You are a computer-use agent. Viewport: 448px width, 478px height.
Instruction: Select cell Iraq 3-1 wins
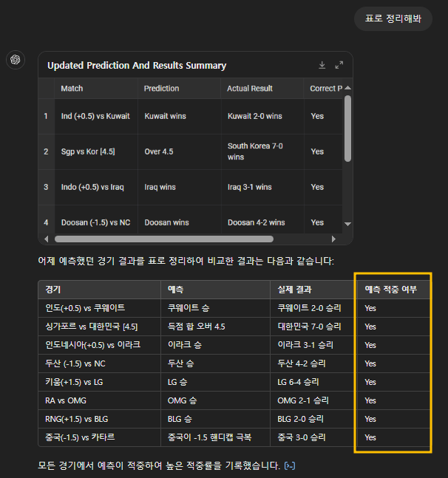pyautogui.click(x=262, y=187)
